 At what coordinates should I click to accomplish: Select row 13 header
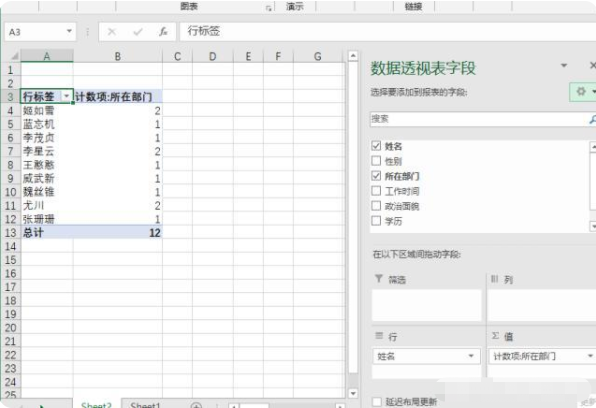click(x=10, y=233)
